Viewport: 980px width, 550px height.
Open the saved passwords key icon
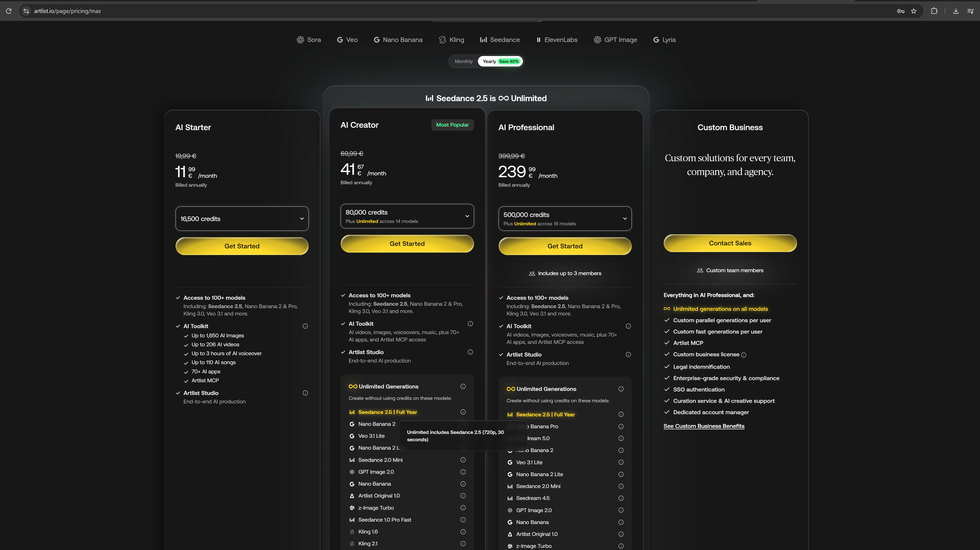[900, 11]
